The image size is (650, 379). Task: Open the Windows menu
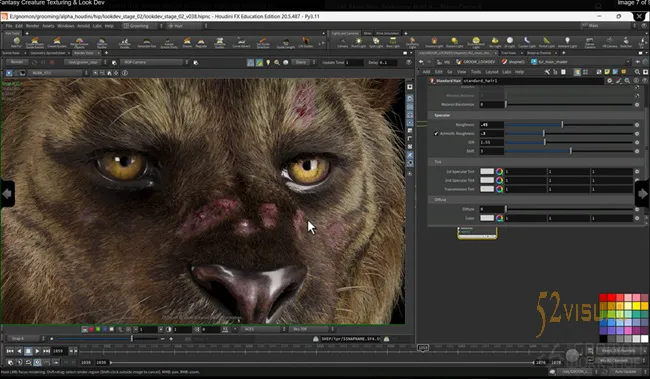65,26
